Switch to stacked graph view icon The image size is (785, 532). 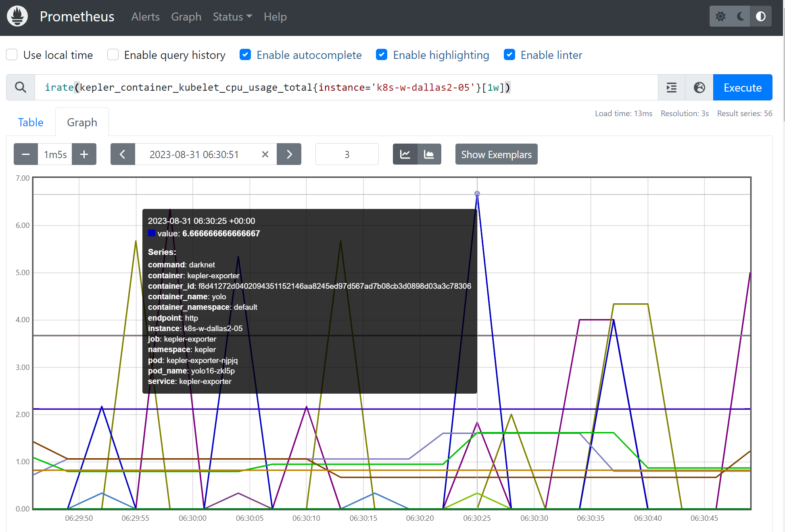click(x=429, y=154)
